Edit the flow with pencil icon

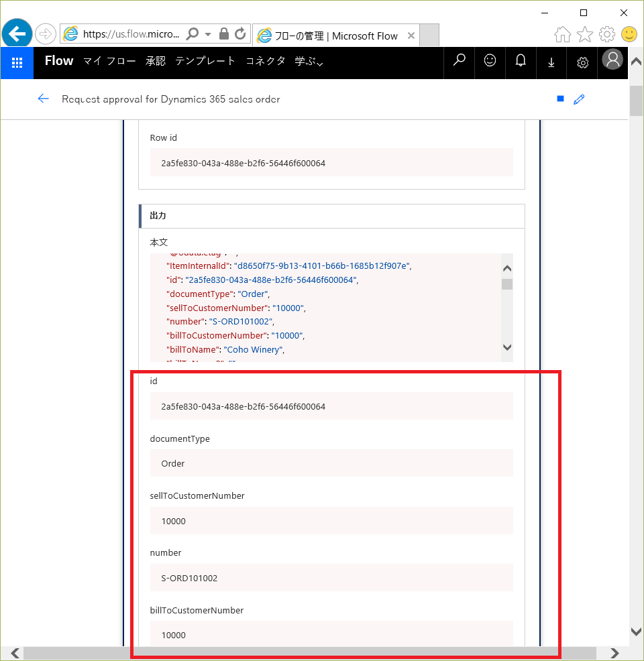579,99
